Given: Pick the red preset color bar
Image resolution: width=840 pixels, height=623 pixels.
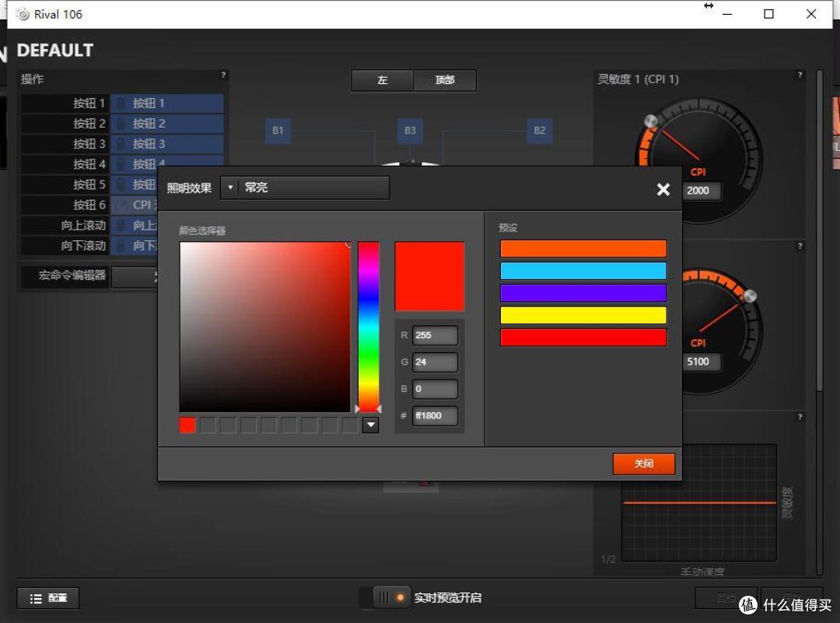Looking at the screenshot, I should pyautogui.click(x=583, y=338).
